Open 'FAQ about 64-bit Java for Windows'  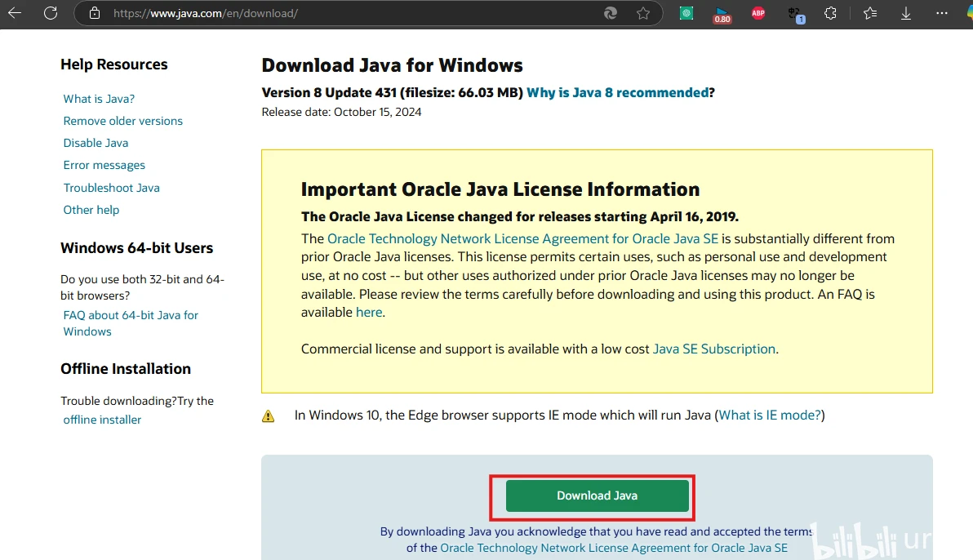pos(131,322)
